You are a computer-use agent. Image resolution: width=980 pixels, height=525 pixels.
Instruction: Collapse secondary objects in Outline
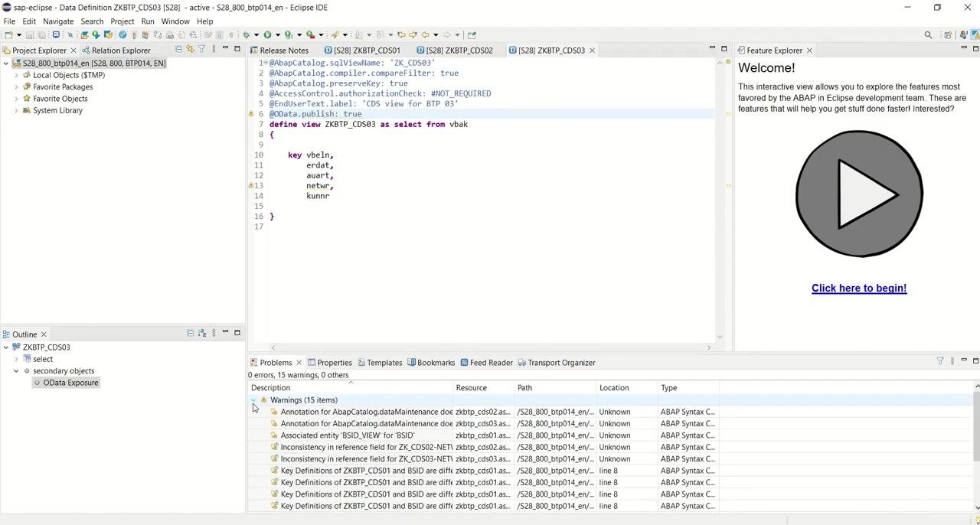16,371
